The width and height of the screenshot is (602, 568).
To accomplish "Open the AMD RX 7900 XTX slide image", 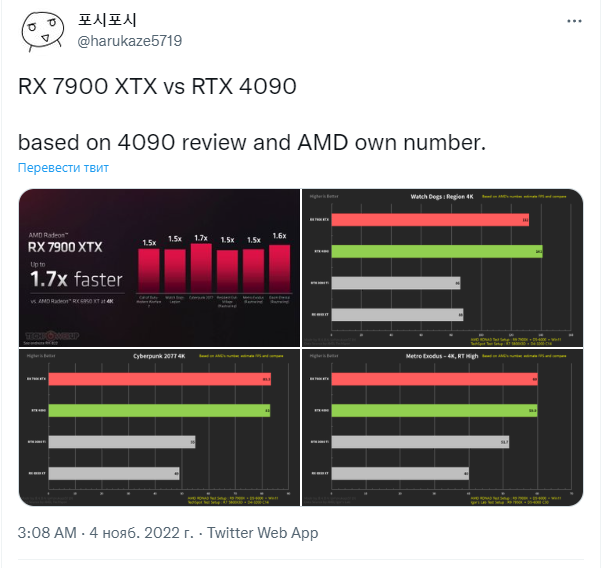I will pyautogui.click(x=159, y=265).
